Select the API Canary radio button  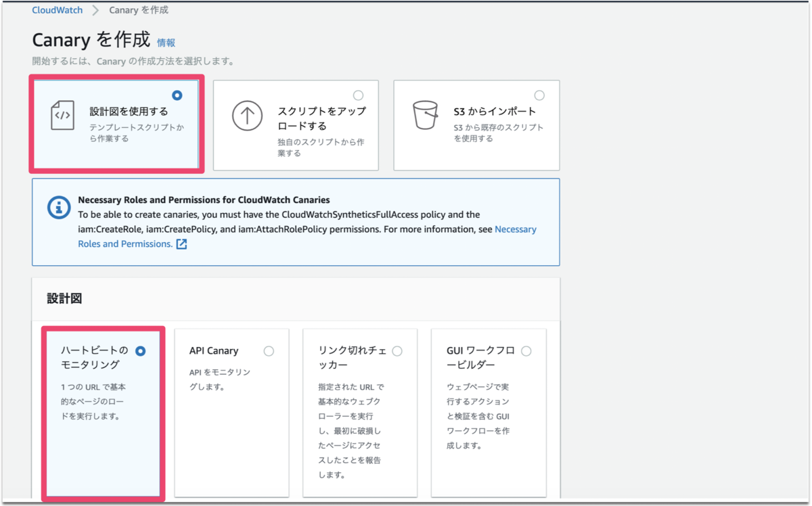click(269, 350)
